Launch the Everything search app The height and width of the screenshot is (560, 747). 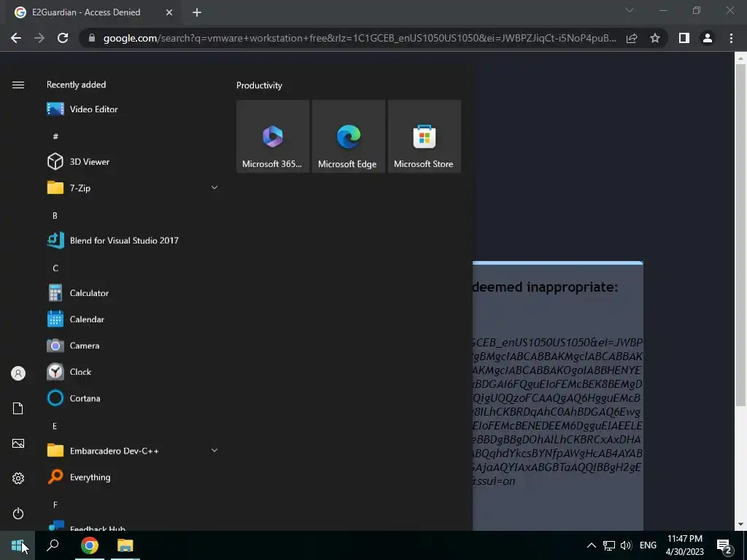[x=133, y=477]
